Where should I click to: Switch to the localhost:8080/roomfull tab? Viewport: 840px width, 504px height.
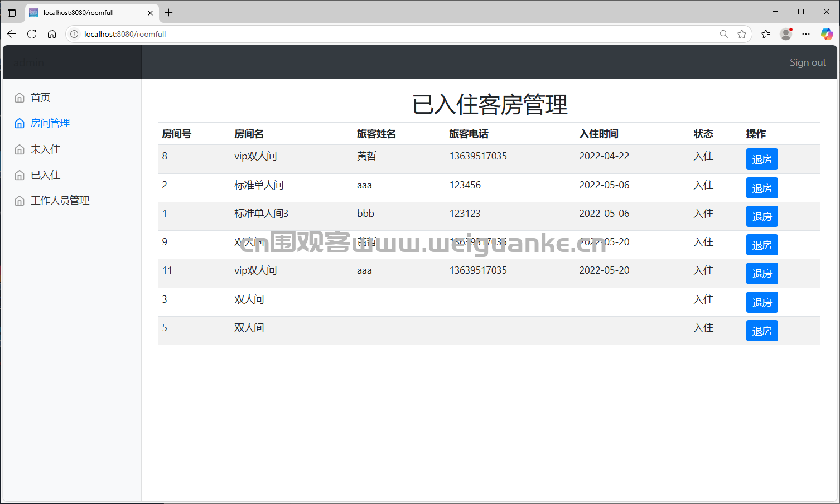click(x=89, y=12)
